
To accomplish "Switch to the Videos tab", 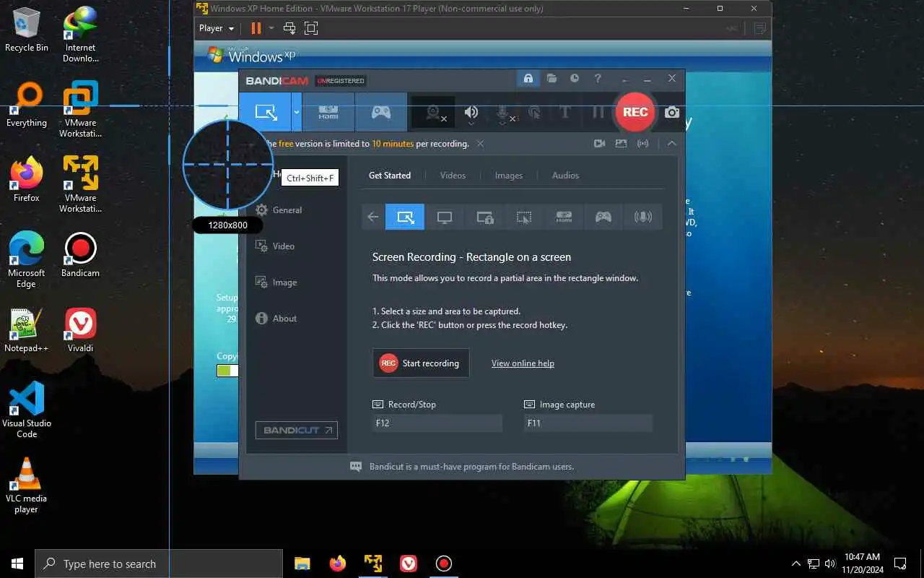I will click(453, 176).
